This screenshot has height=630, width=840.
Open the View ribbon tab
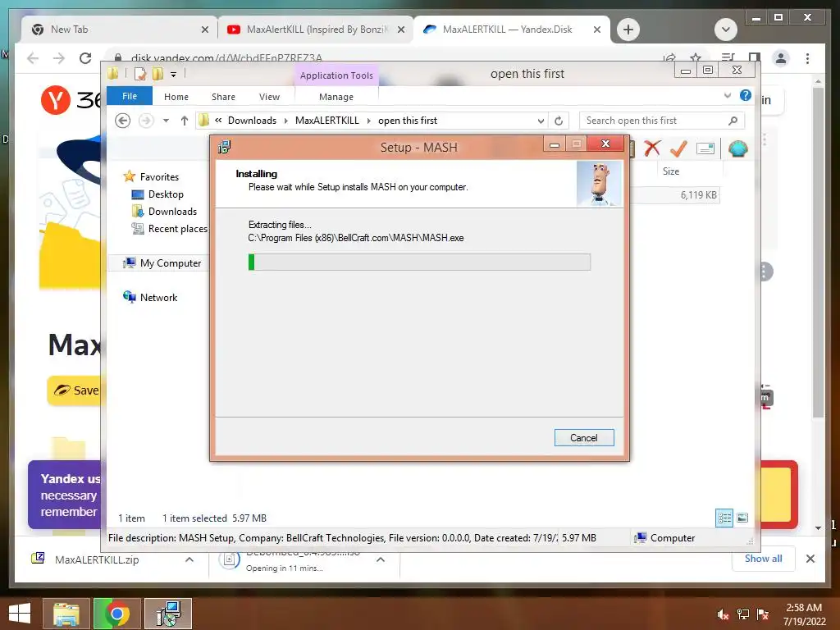[x=269, y=97]
